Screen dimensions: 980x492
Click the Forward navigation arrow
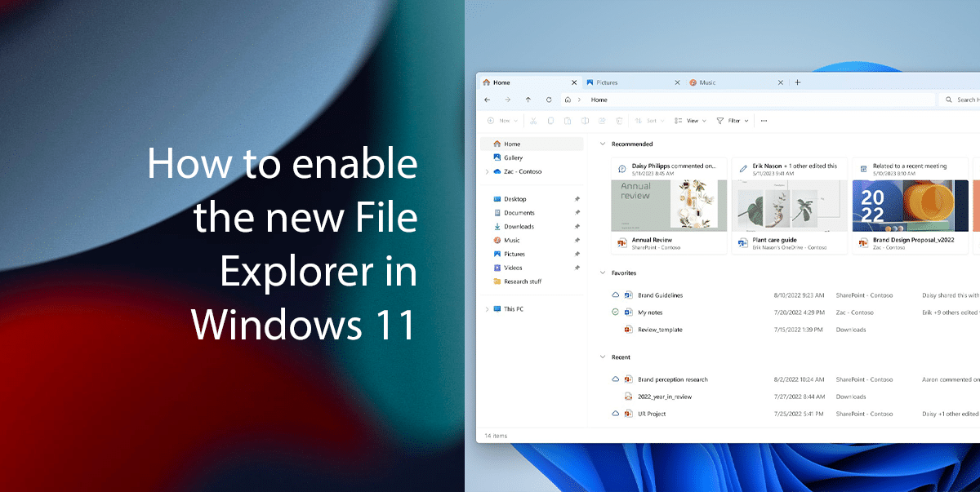(508, 100)
